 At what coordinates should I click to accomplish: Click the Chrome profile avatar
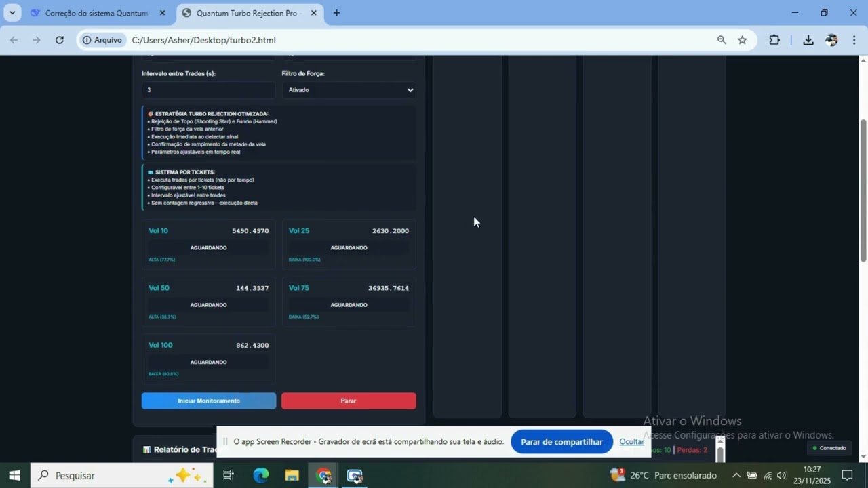click(831, 40)
